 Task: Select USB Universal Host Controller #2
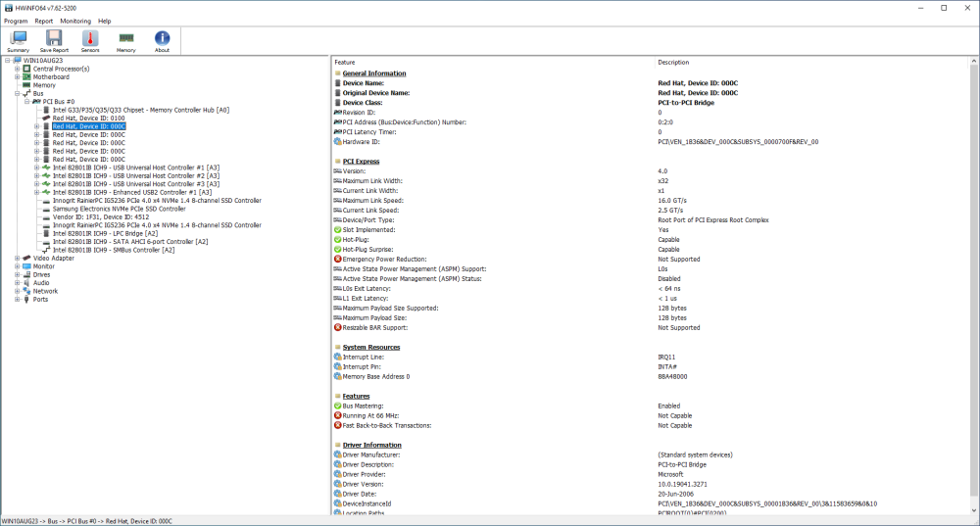135,176
